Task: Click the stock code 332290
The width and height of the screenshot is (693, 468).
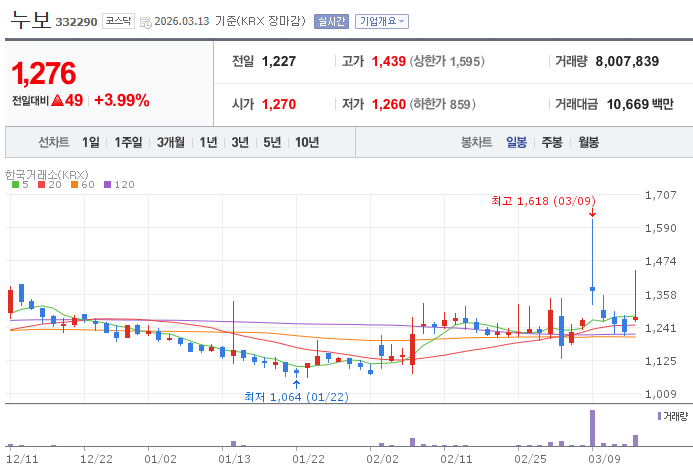Action: pyautogui.click(x=76, y=22)
